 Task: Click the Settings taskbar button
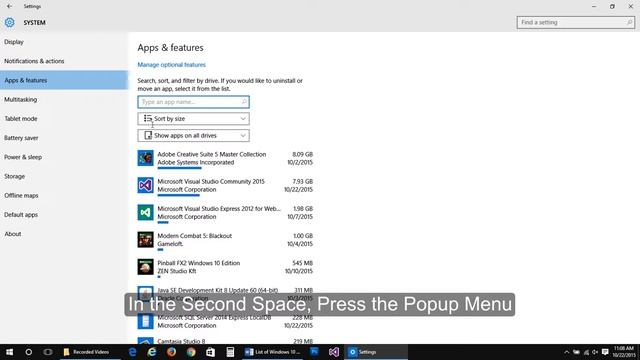[376, 352]
